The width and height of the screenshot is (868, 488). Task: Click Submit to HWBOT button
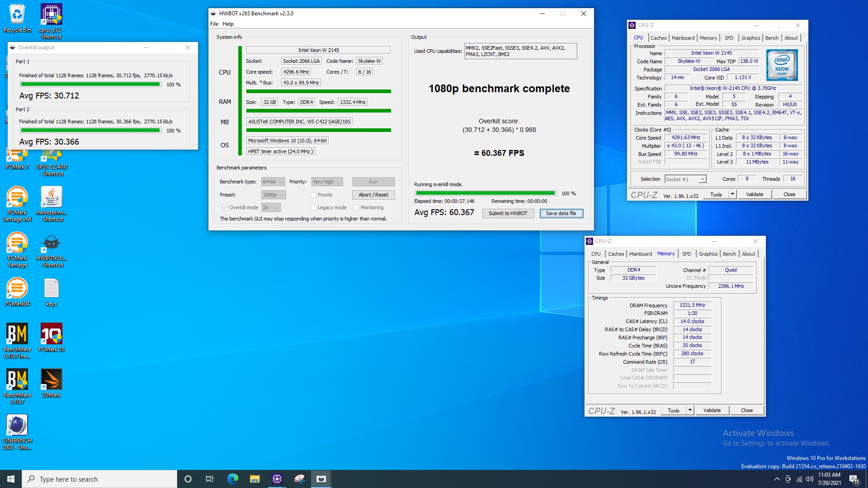[x=508, y=213]
